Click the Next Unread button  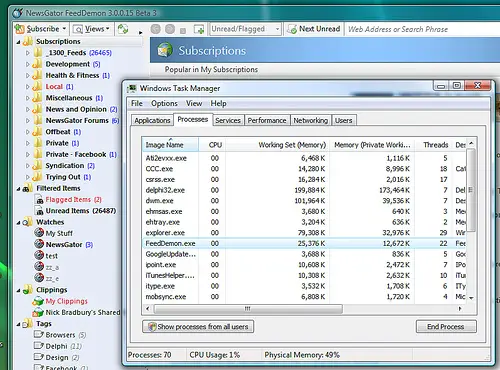click(314, 29)
